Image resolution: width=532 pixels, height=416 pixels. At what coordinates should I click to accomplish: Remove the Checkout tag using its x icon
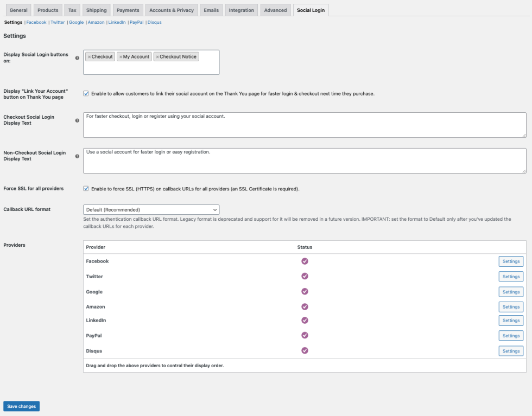click(x=89, y=57)
